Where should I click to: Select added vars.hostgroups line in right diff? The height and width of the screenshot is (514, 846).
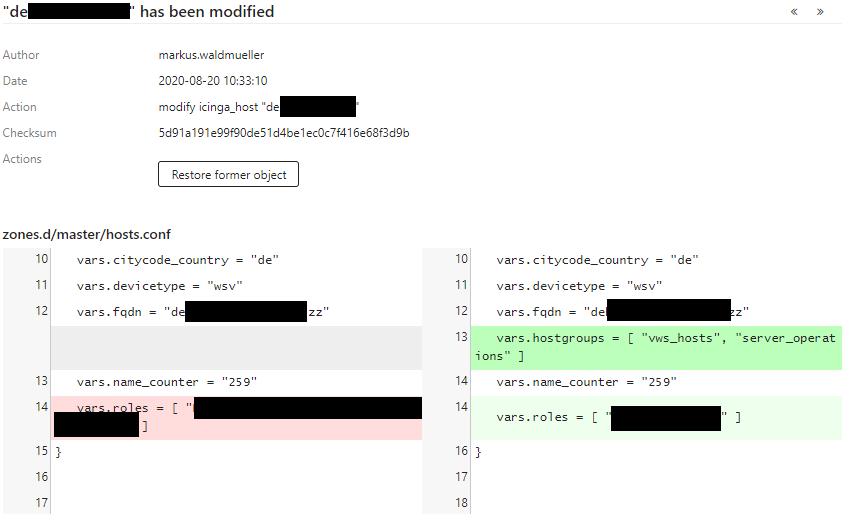656,347
